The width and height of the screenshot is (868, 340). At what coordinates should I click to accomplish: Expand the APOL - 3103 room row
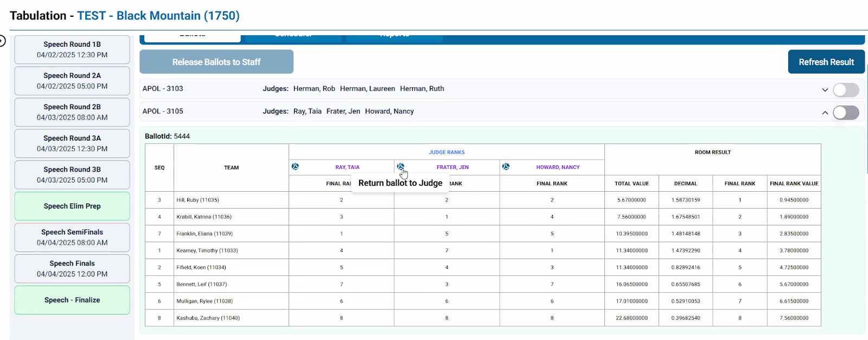[x=825, y=90]
